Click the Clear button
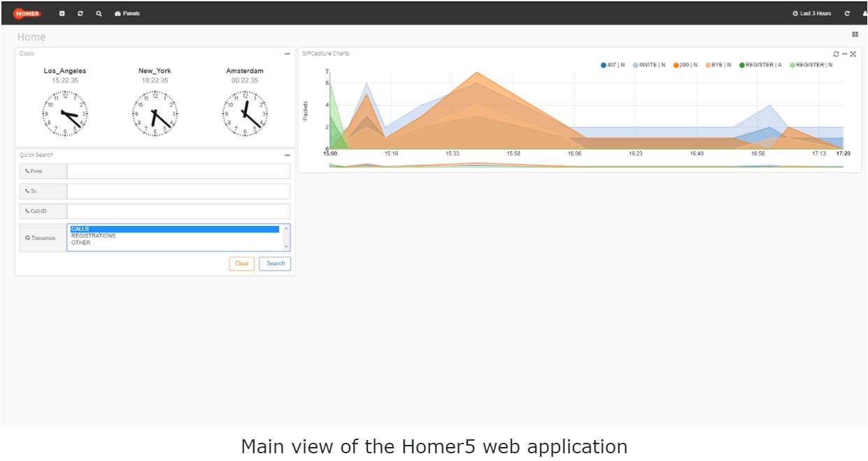 [x=241, y=264]
